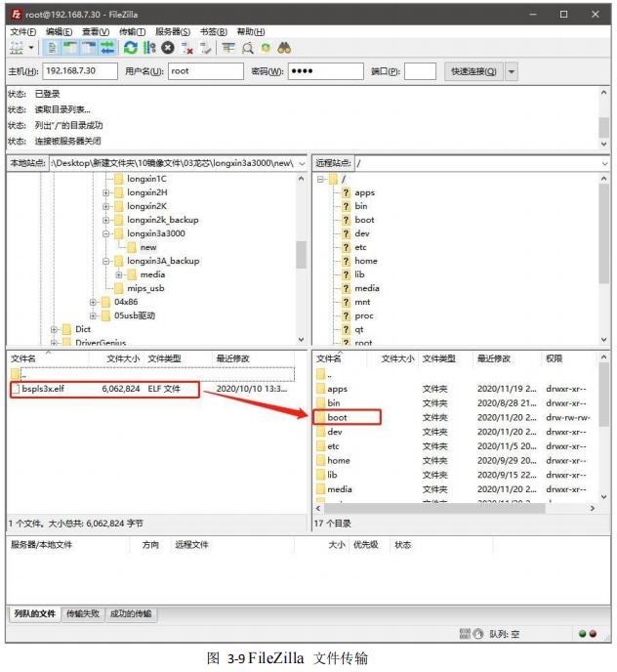Select boot folder in remote tree
Image resolution: width=617 pixels, height=672 pixels.
pyautogui.click(x=364, y=221)
